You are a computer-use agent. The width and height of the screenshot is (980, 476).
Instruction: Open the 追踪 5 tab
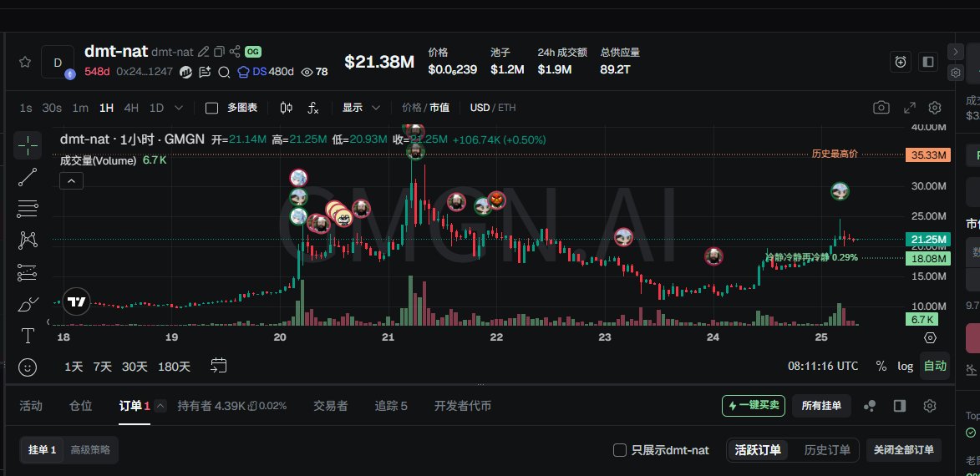point(391,406)
